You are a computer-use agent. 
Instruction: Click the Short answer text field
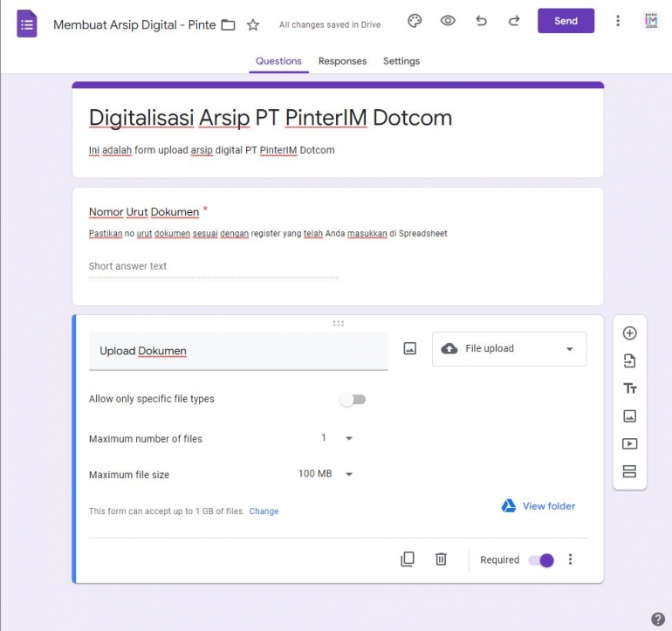pos(214,266)
